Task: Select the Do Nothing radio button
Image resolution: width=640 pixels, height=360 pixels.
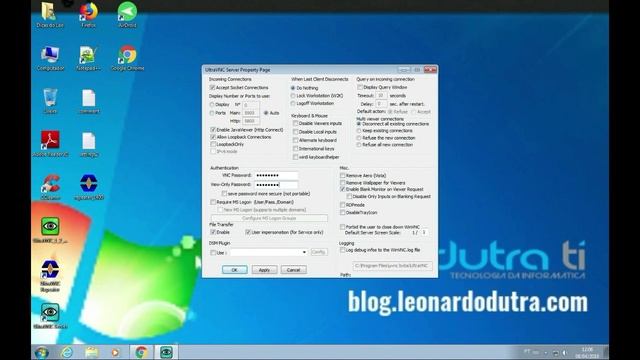Action: (293, 88)
